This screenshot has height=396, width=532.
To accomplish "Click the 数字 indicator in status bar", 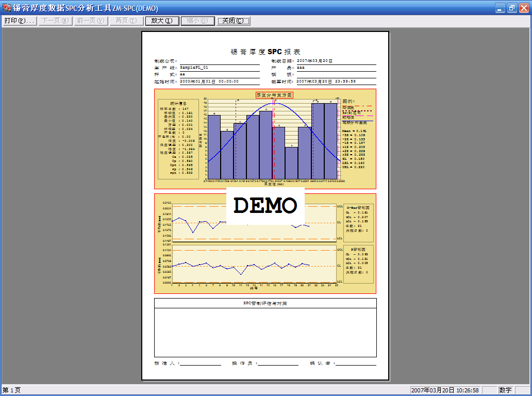I will click(x=505, y=390).
